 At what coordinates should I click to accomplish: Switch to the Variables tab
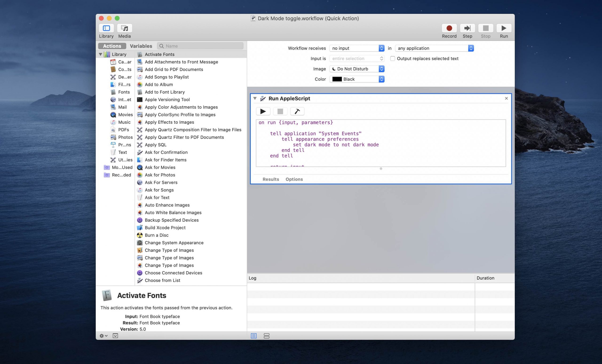click(141, 46)
